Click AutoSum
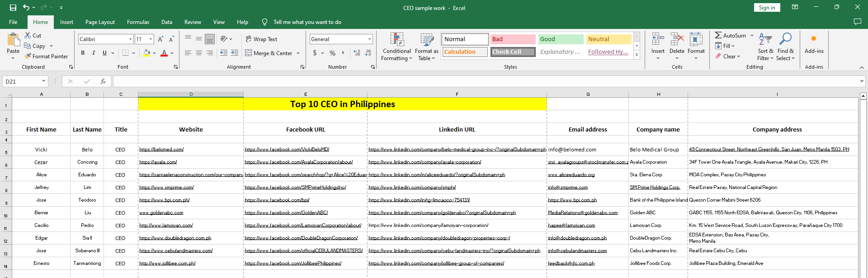 tap(731, 35)
